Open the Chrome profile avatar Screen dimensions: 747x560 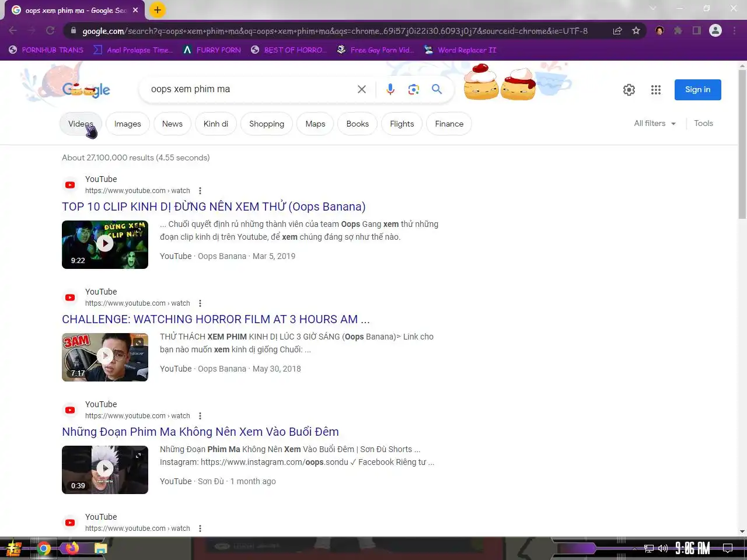pyautogui.click(x=715, y=31)
